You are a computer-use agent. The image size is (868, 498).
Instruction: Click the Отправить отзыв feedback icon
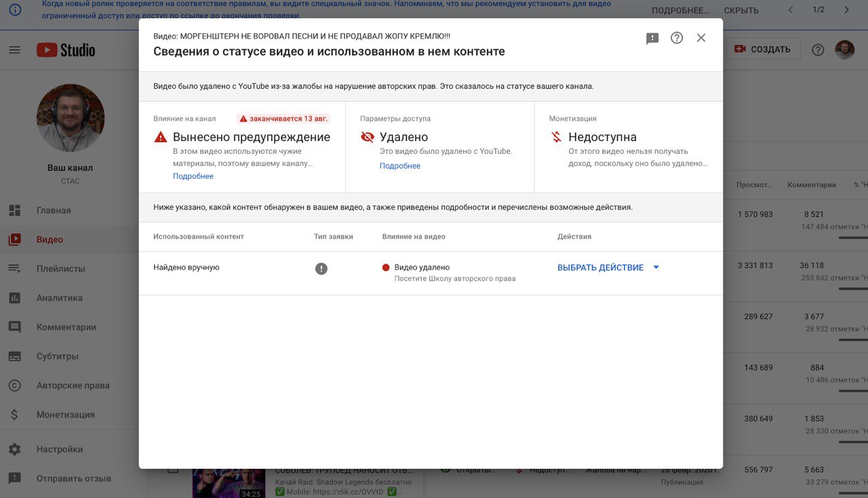(x=14, y=478)
